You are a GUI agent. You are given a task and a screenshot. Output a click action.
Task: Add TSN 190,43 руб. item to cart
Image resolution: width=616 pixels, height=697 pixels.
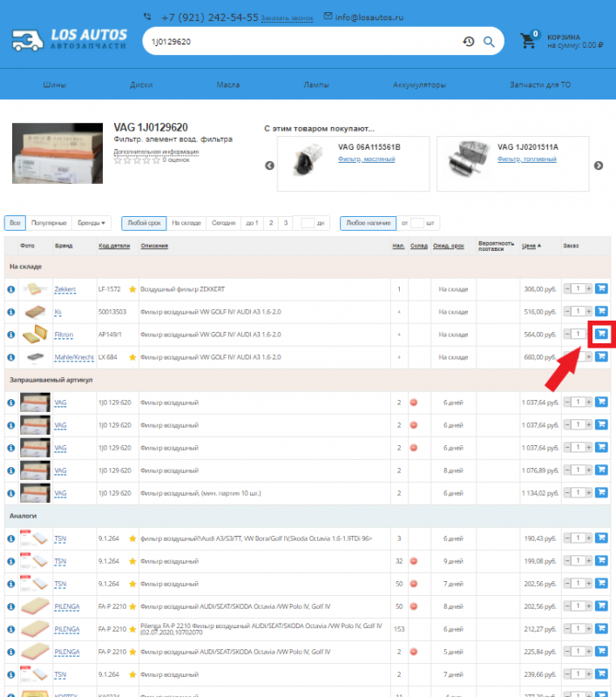(601, 538)
